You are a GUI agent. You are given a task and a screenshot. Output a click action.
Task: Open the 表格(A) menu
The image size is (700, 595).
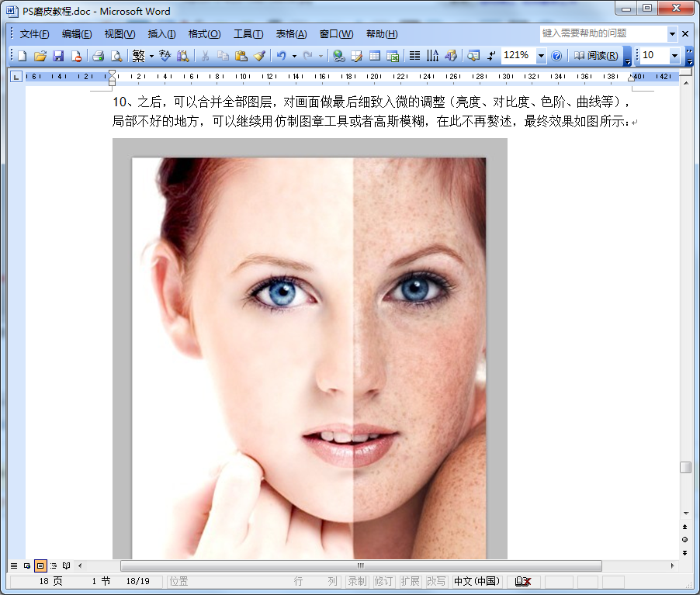click(291, 34)
